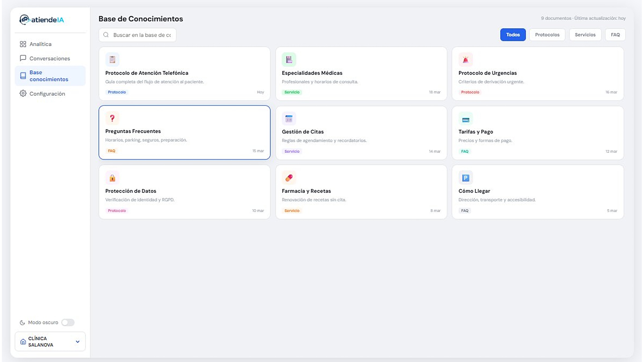
Task: Click the knowledge base search field
Action: coord(142,35)
